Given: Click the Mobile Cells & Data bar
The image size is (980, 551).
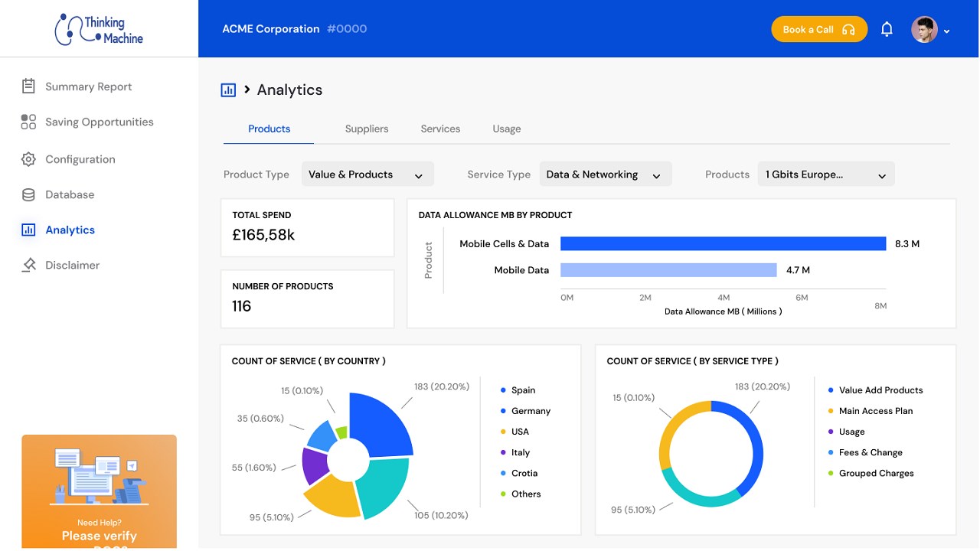Looking at the screenshot, I should (723, 243).
